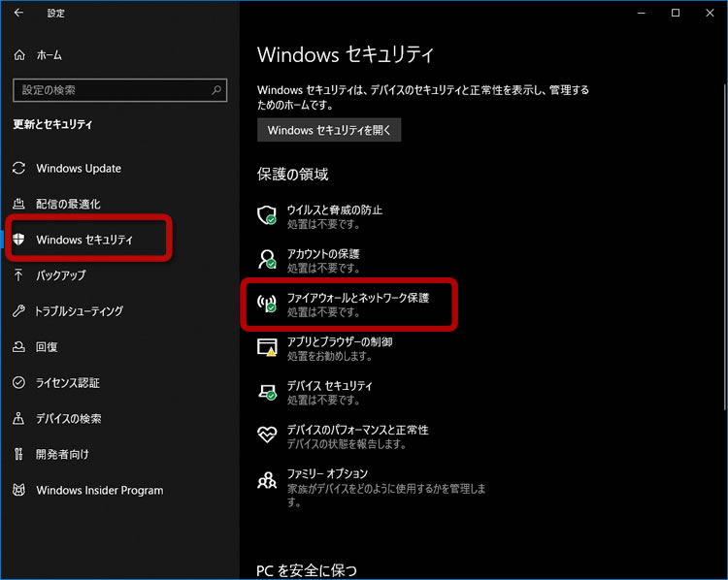Click the Home house icon
This screenshot has height=580, width=728.
pyautogui.click(x=19, y=55)
